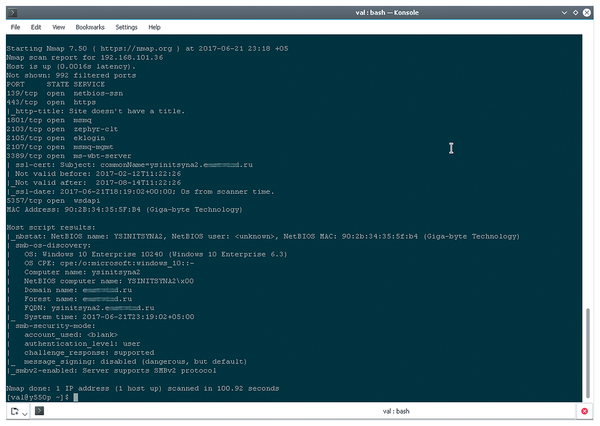The height and width of the screenshot is (426, 600).
Task: Open the File menu
Action: (x=15, y=27)
